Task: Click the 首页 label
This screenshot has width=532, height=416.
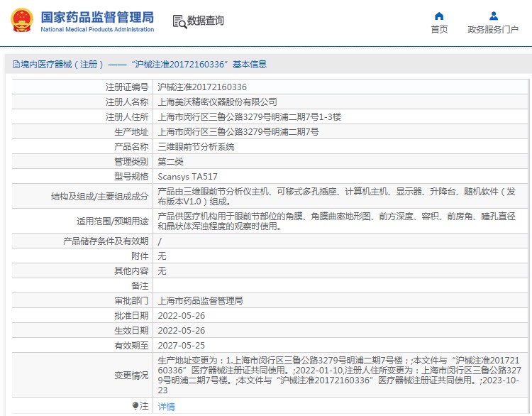Action: coord(439,30)
